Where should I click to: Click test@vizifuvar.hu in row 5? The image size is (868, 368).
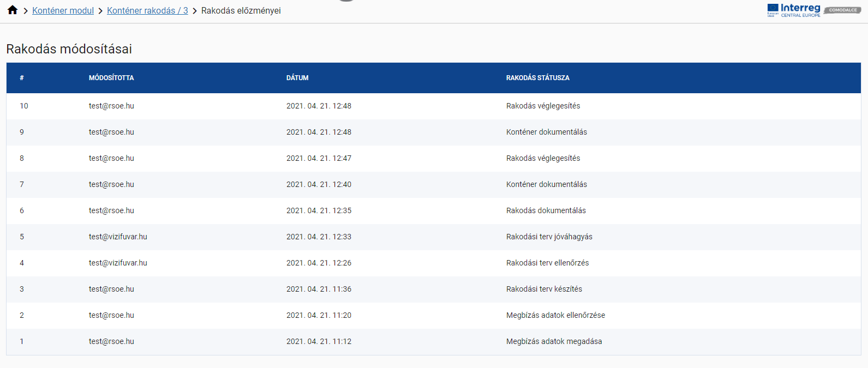118,237
